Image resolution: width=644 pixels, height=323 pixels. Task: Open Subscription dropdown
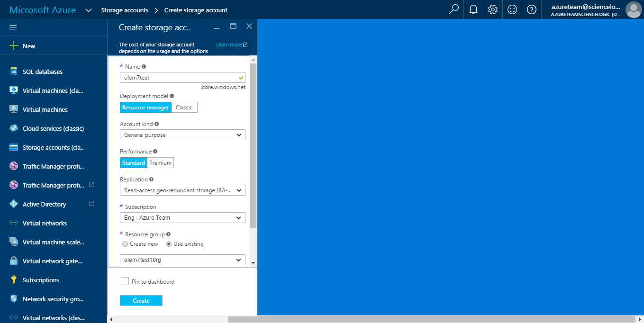[182, 218]
